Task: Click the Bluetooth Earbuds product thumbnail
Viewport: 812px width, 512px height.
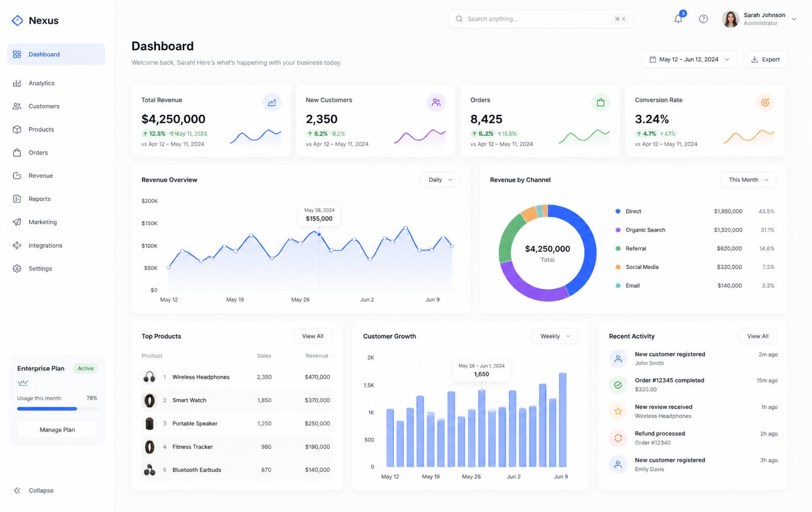Action: tap(149, 470)
